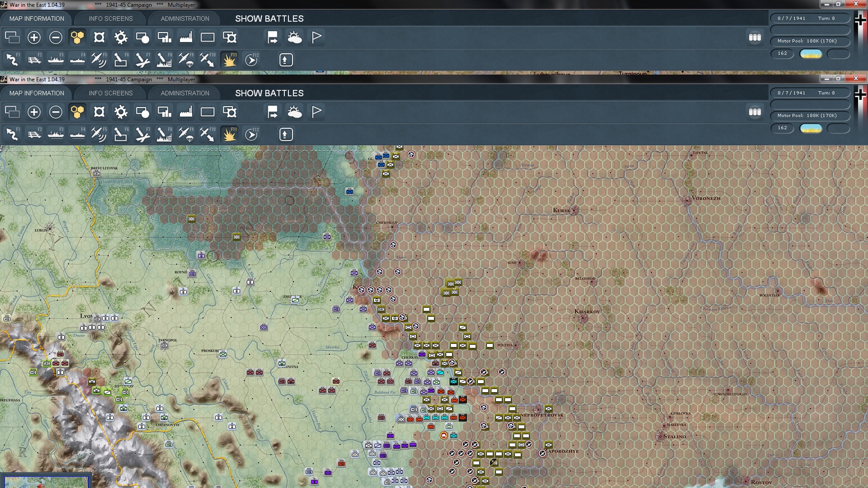The image size is (868, 488).
Task: Select Bomb unit F6 mode in lower window
Action: tap(121, 135)
